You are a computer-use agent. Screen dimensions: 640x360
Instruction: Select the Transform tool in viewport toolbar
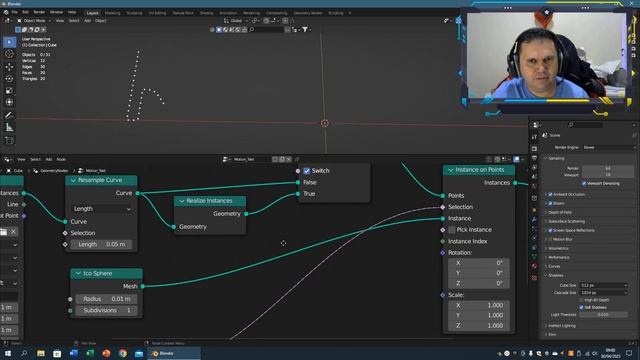tap(9, 102)
